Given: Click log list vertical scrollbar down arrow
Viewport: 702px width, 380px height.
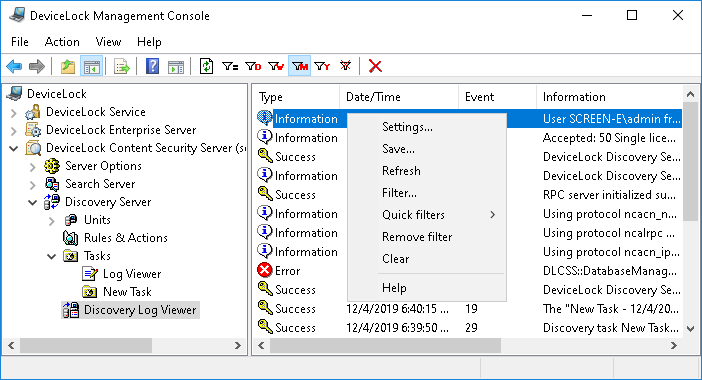Looking at the screenshot, I should [x=690, y=329].
